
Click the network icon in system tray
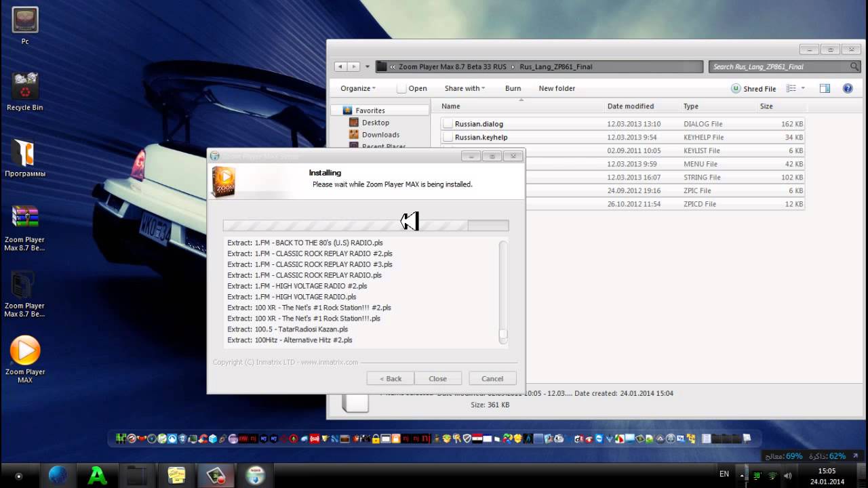(x=772, y=475)
